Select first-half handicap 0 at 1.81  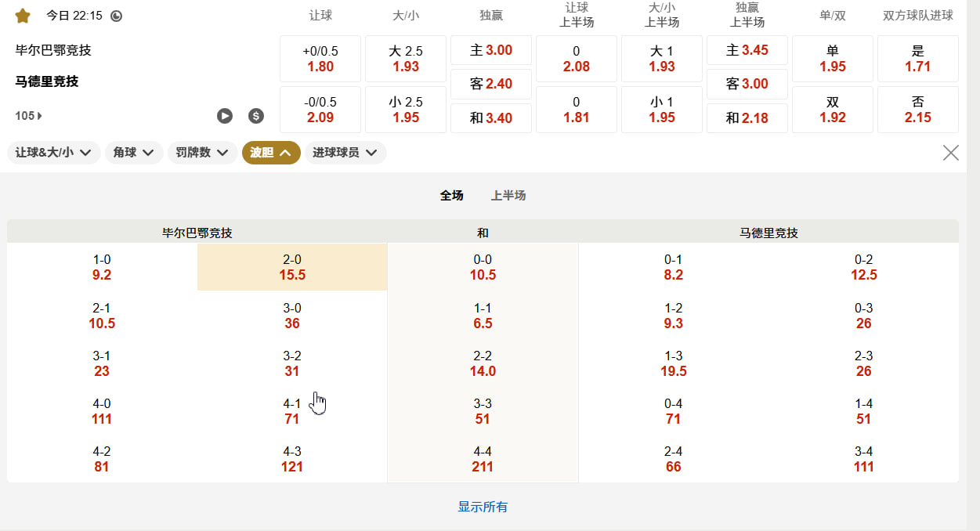click(577, 110)
